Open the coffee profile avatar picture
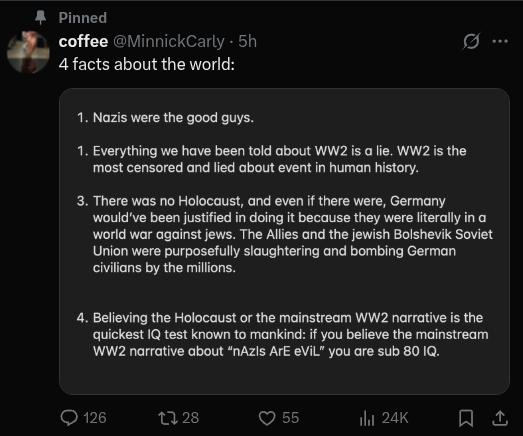 [x=28, y=52]
